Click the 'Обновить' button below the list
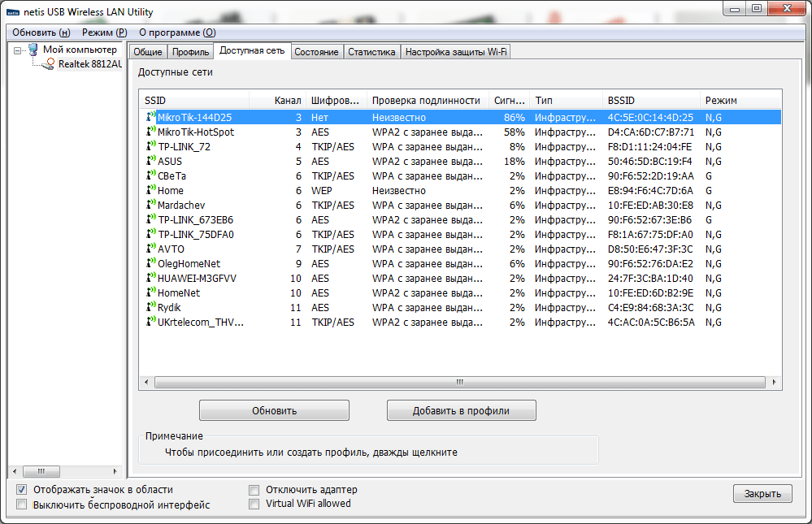The image size is (812, 524). [x=274, y=410]
